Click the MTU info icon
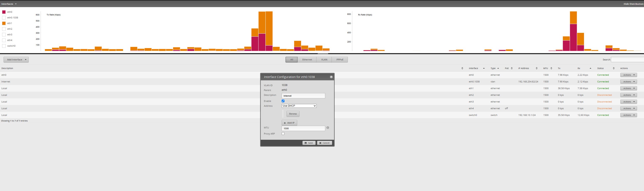The height and width of the screenshot is (191, 644). [x=328, y=128]
